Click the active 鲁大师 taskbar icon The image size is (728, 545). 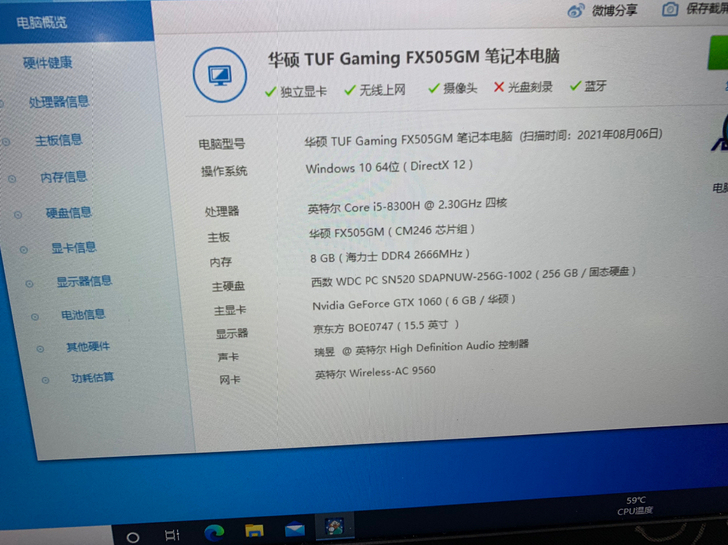click(x=334, y=526)
